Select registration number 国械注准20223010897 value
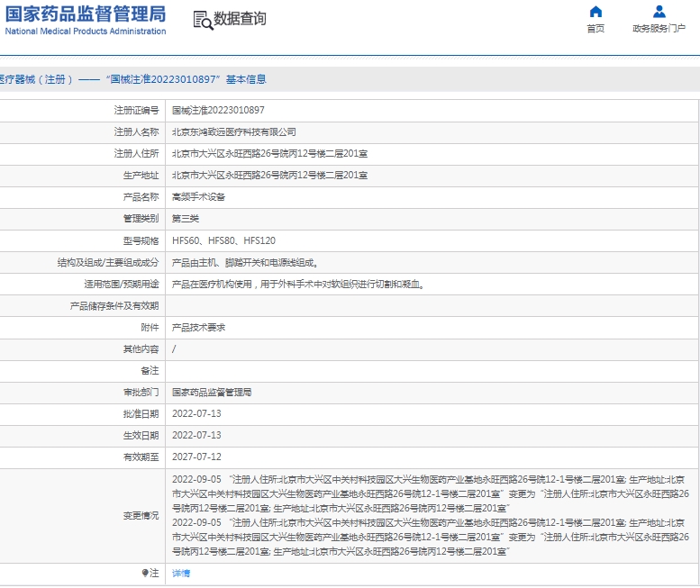Screen dimensions: 700x588 click(x=218, y=110)
